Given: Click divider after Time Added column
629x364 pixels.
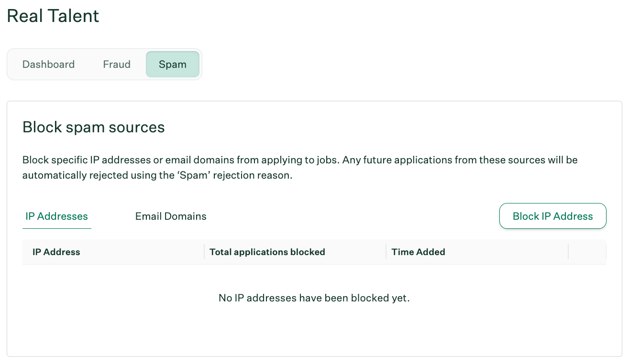Looking at the screenshot, I should 568,252.
